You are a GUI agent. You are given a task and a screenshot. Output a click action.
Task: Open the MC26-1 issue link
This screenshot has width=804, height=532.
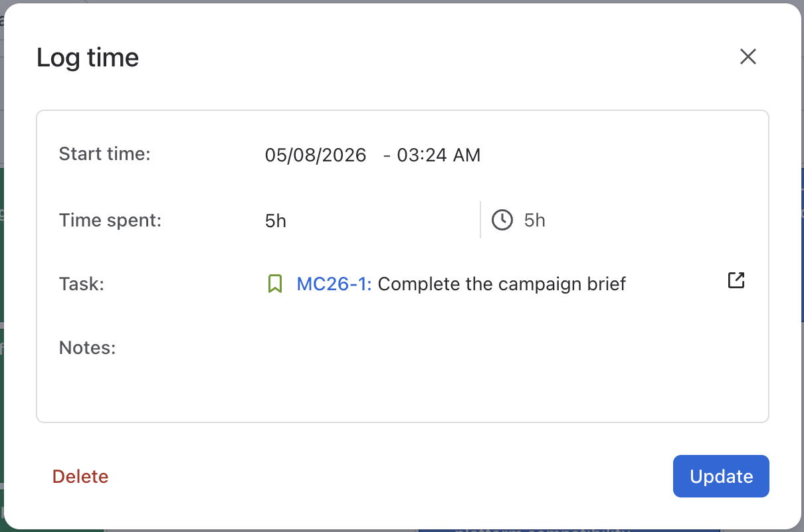[x=334, y=284]
